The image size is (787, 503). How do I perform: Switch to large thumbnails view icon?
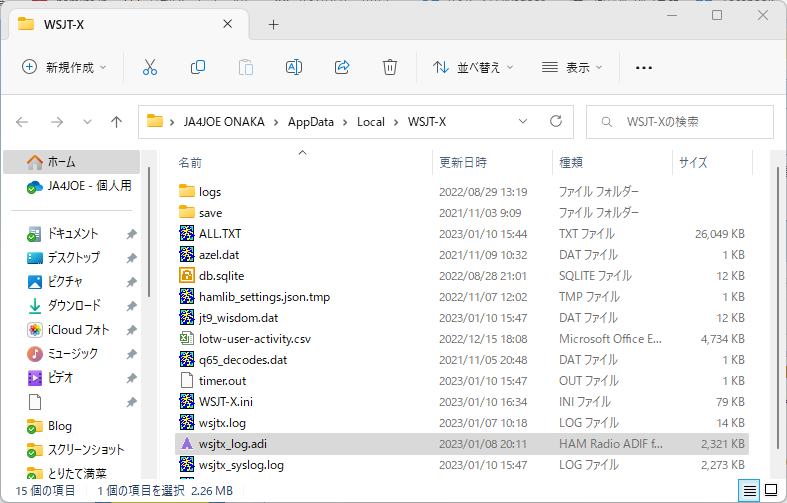click(x=771, y=490)
